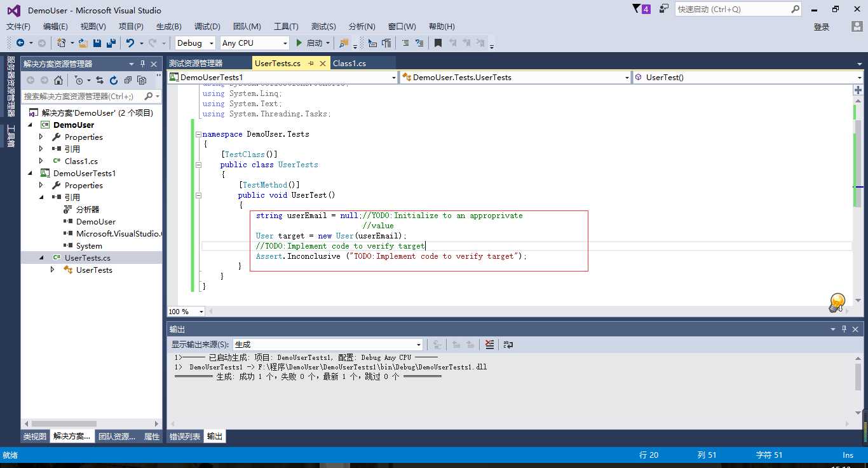
Task: Open the Any CPU platform dropdown
Action: [254, 43]
